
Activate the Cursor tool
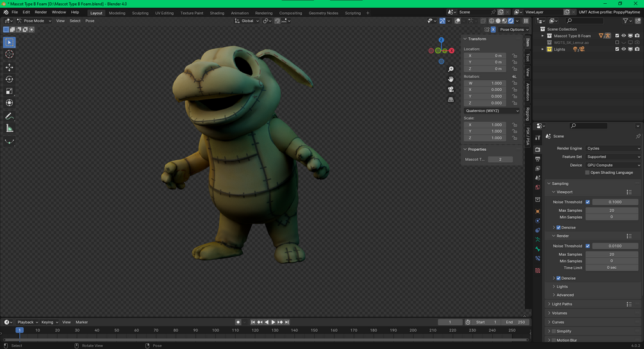pyautogui.click(x=10, y=55)
